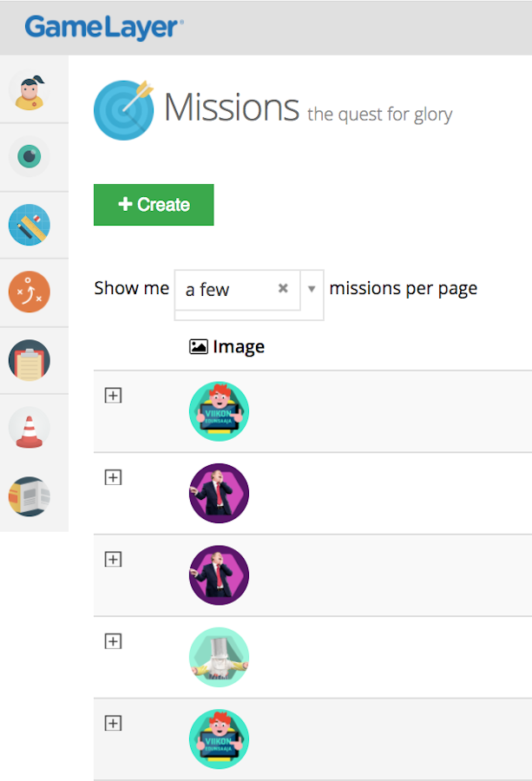
Task: Open the eye icon in sidebar
Action: (30, 157)
